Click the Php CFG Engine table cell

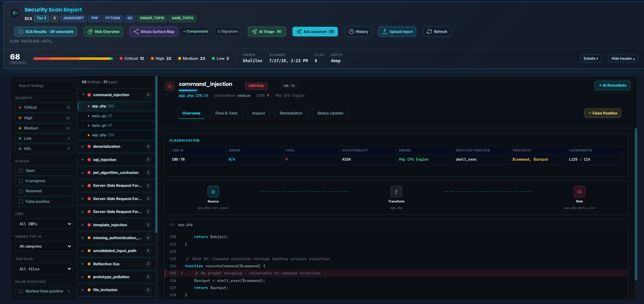coord(425,159)
